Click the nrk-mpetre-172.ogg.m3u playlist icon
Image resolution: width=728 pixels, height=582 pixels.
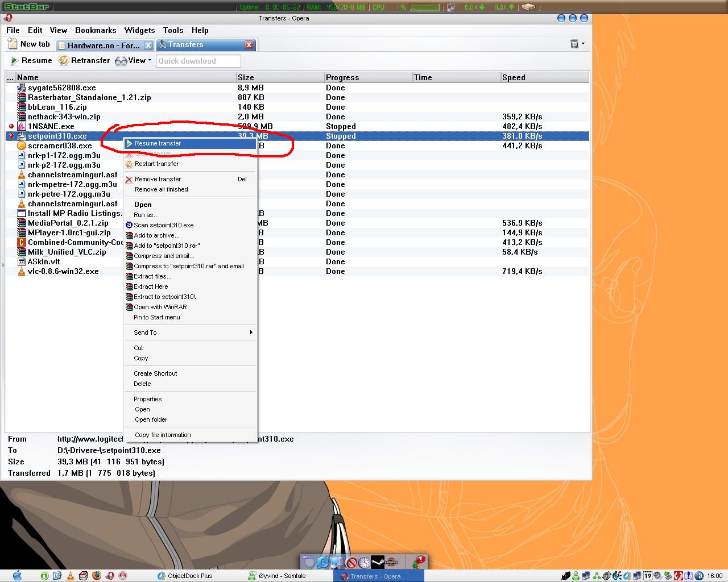click(22, 184)
